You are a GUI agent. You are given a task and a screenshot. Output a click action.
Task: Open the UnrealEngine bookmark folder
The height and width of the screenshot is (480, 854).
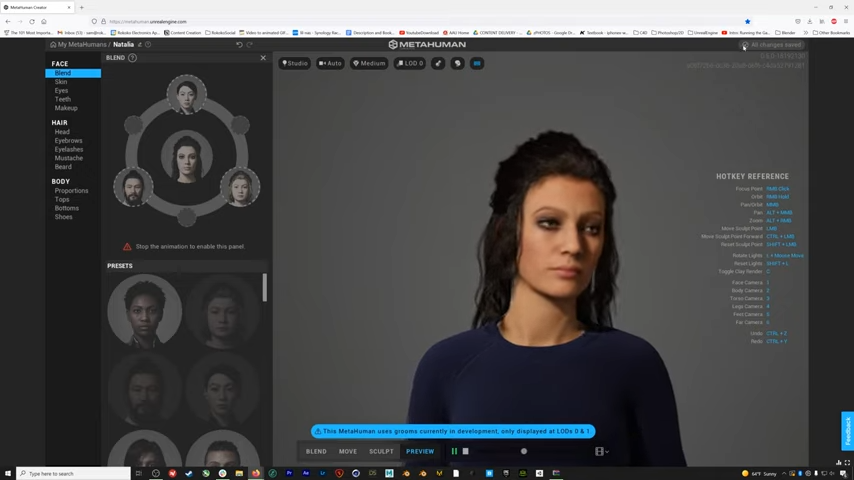tap(703, 33)
